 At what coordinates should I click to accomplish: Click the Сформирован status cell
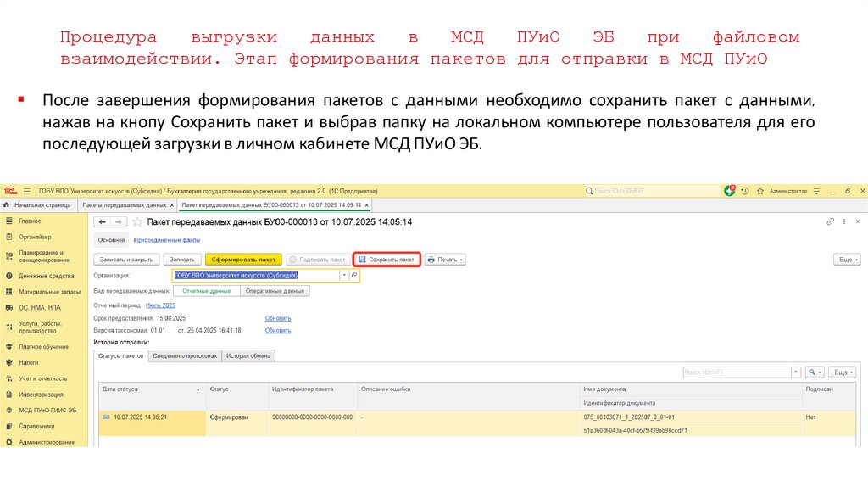[x=237, y=423]
